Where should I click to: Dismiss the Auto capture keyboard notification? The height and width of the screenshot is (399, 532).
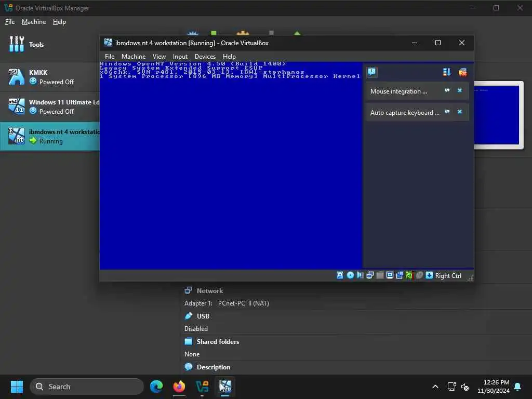point(460,112)
